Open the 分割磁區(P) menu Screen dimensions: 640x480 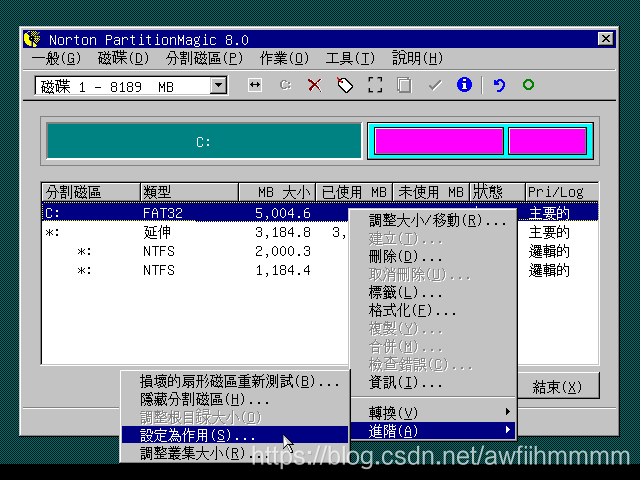click(x=204, y=58)
